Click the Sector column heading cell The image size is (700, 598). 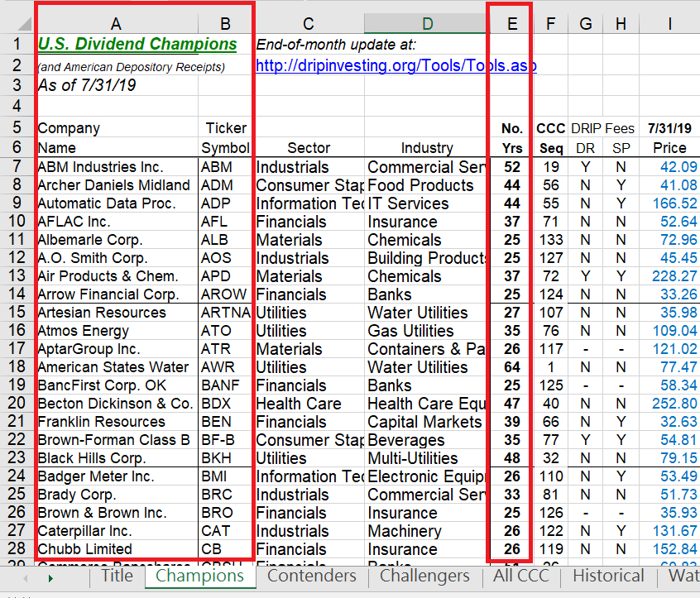[x=309, y=148]
